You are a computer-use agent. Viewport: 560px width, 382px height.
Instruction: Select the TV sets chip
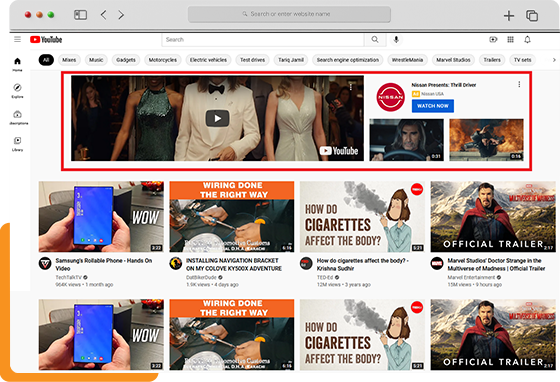522,60
